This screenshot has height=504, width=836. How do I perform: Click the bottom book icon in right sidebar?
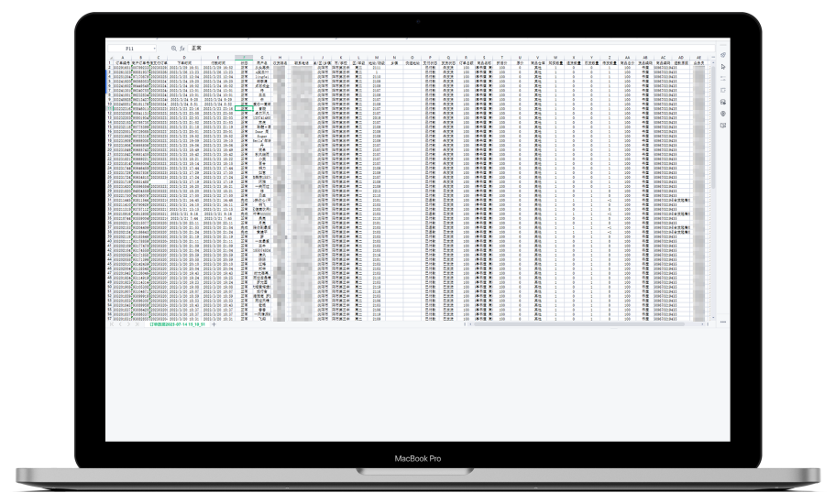[723, 126]
